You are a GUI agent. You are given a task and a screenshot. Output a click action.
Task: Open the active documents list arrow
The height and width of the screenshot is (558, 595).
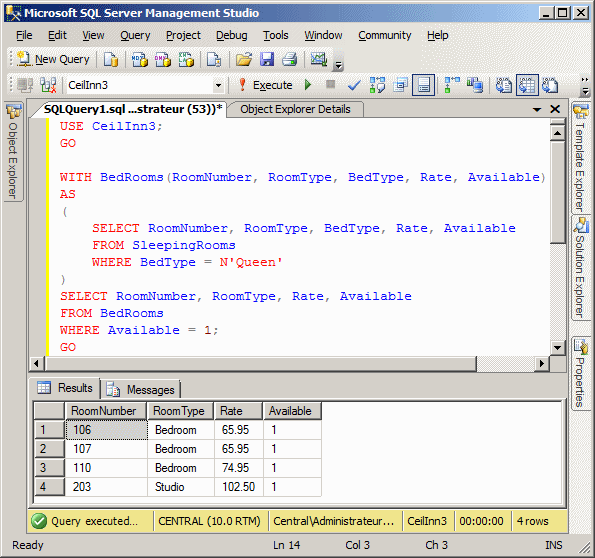tap(537, 110)
